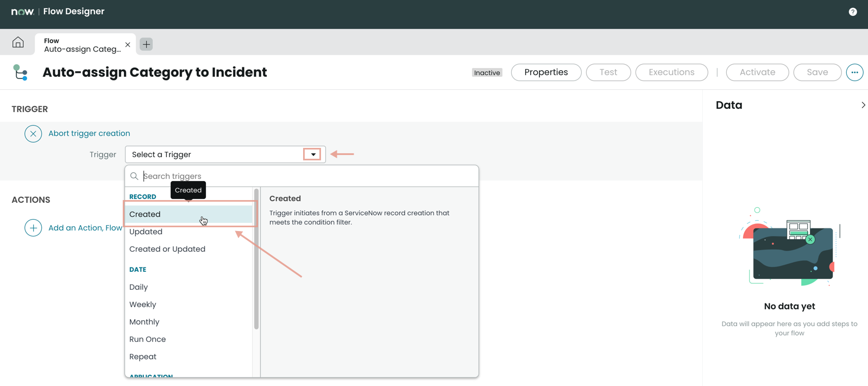Click the add action plus circle icon
868x386 pixels.
point(33,228)
